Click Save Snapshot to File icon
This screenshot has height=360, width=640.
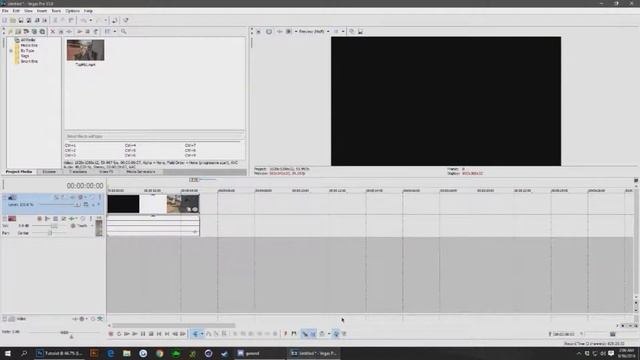360,31
